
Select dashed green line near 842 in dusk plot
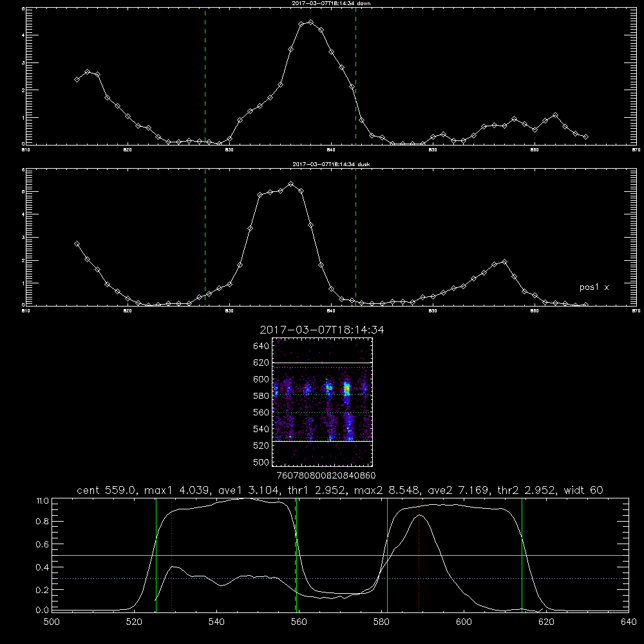tap(355, 238)
